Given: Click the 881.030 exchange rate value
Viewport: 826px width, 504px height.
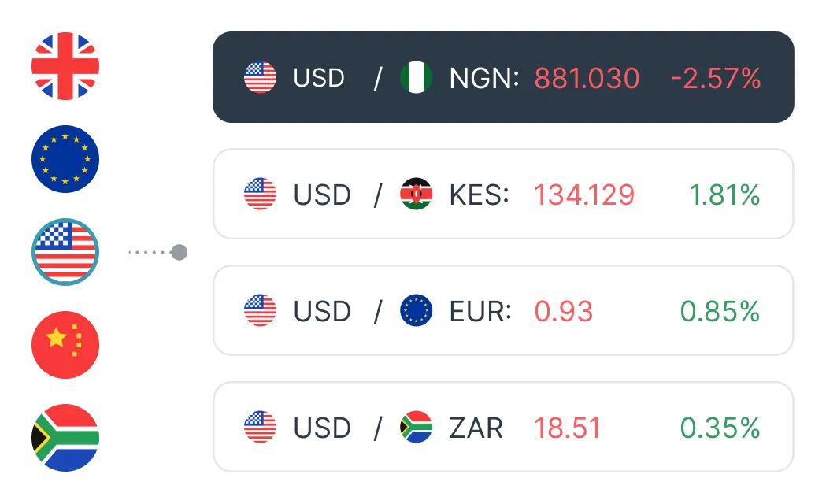Looking at the screenshot, I should 586,78.
